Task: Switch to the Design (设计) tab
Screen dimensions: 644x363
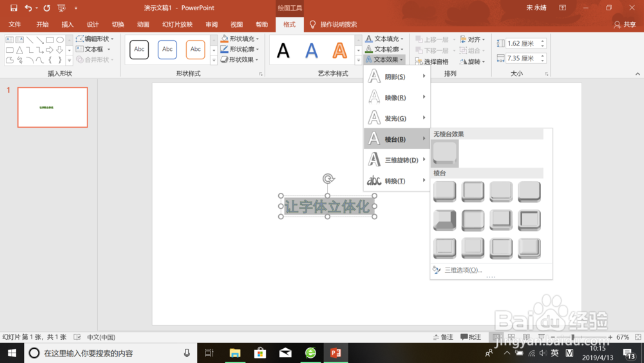Action: (x=93, y=25)
